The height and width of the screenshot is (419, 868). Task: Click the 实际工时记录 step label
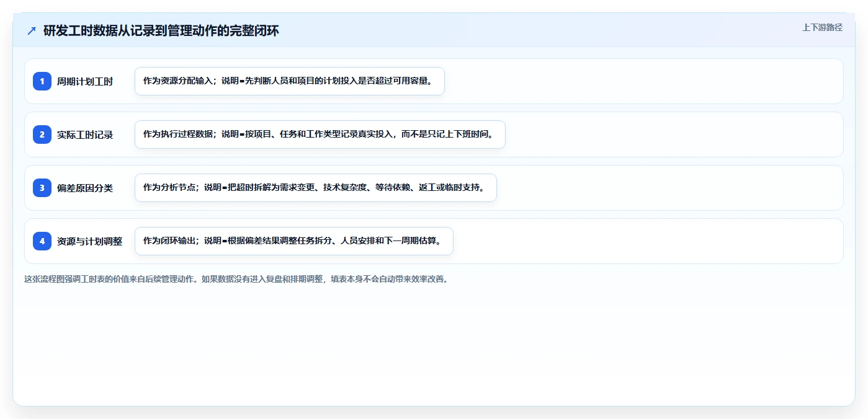(85, 135)
